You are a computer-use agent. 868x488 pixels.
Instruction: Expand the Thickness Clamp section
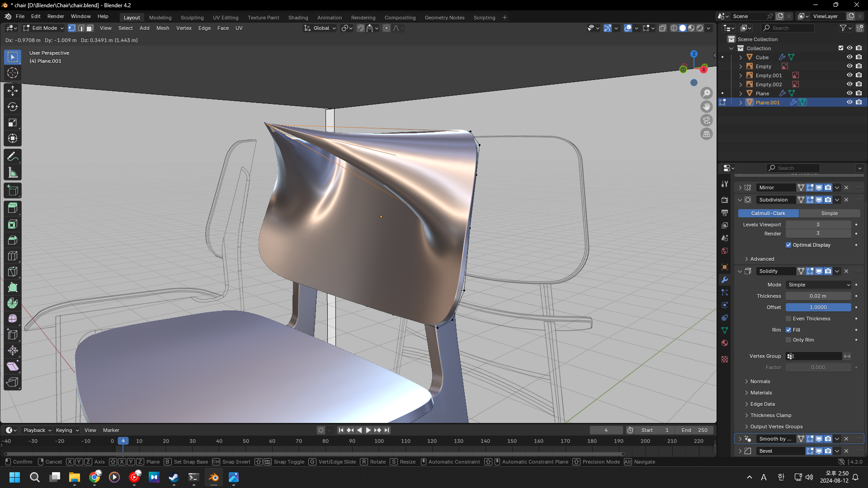[770, 415]
